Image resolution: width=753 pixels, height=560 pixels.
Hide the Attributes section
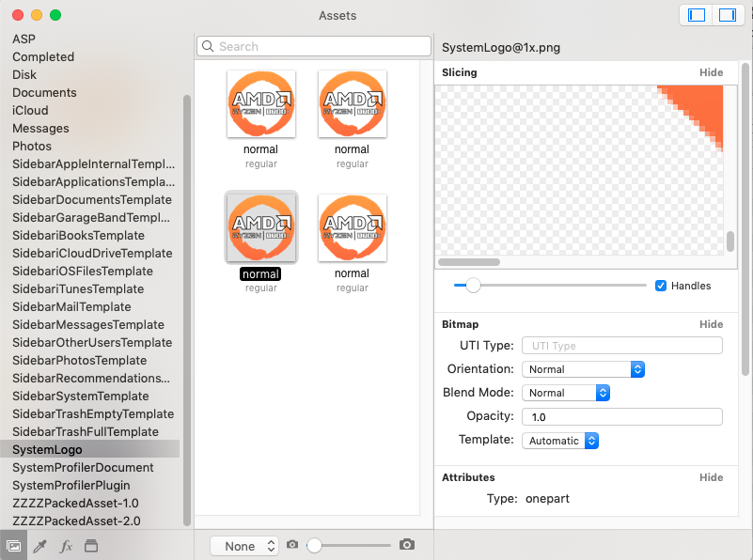711,477
